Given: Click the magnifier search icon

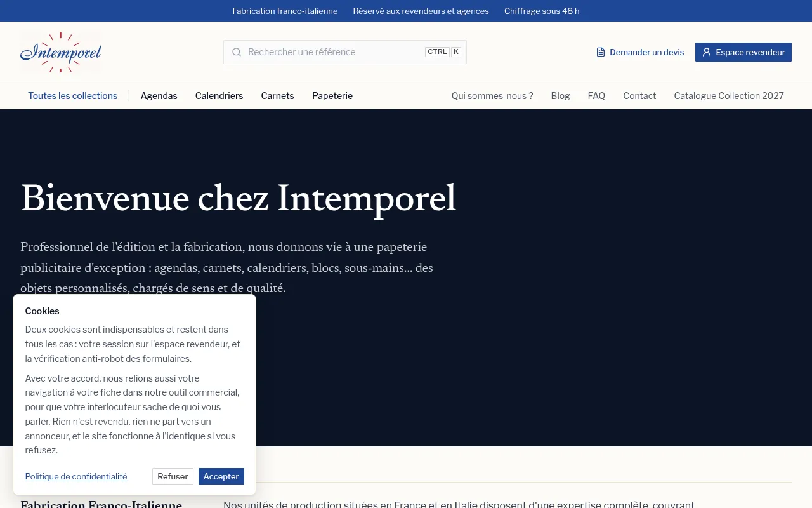Looking at the screenshot, I should [237, 52].
